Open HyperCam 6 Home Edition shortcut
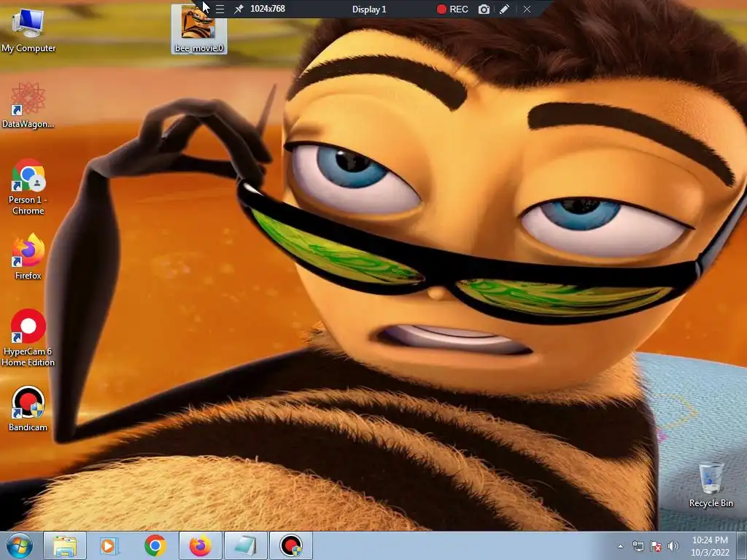Screen dimensions: 747x560 pos(28,338)
